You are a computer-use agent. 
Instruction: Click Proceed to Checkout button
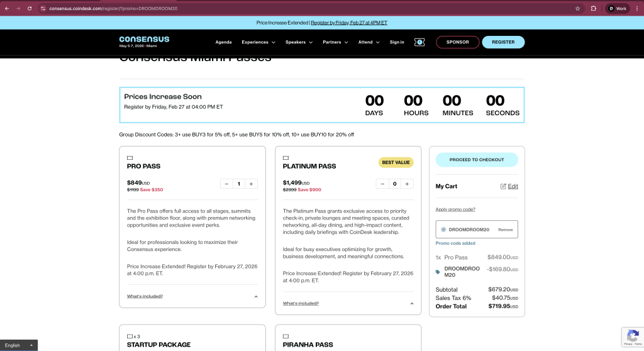tap(477, 160)
